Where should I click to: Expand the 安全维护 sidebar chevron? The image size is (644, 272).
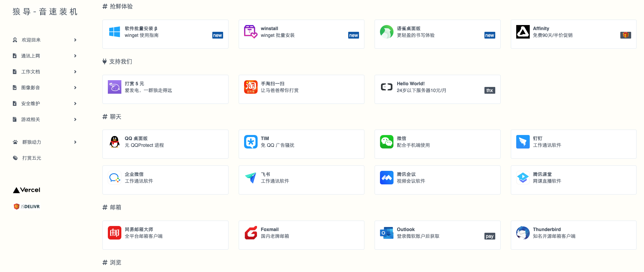pos(75,104)
